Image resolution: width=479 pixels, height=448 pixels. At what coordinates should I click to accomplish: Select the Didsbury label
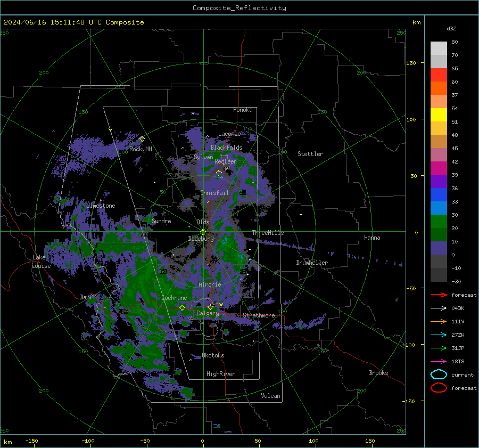pyautogui.click(x=201, y=239)
